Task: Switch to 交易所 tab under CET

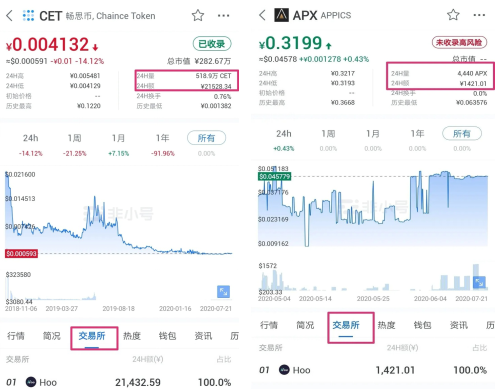Action: click(x=92, y=336)
